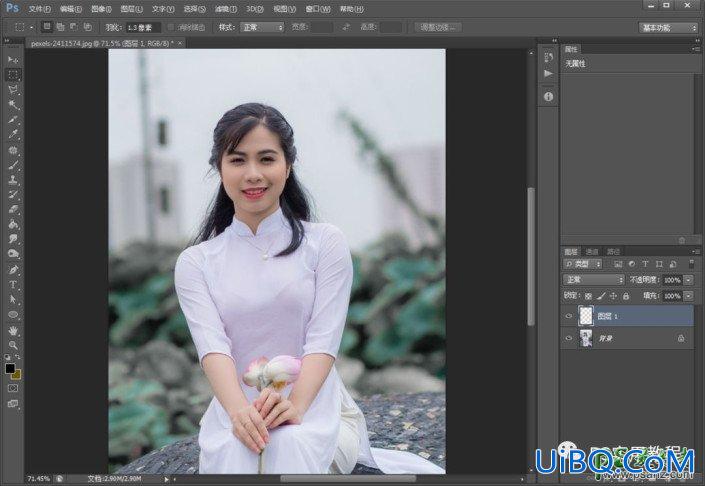Filter layers by type layer icon

[645, 264]
